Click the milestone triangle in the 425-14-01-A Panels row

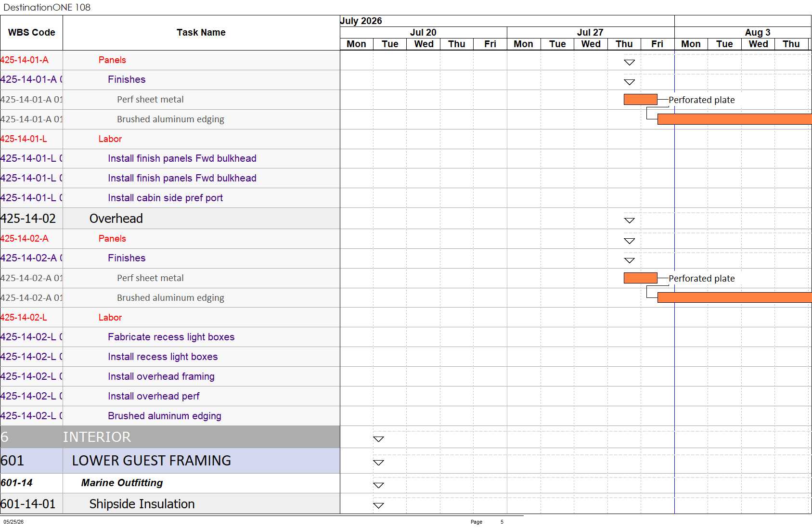click(629, 63)
